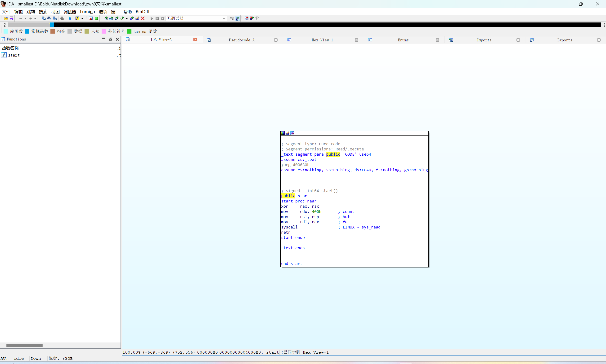Open the Lumina menu

[87, 12]
